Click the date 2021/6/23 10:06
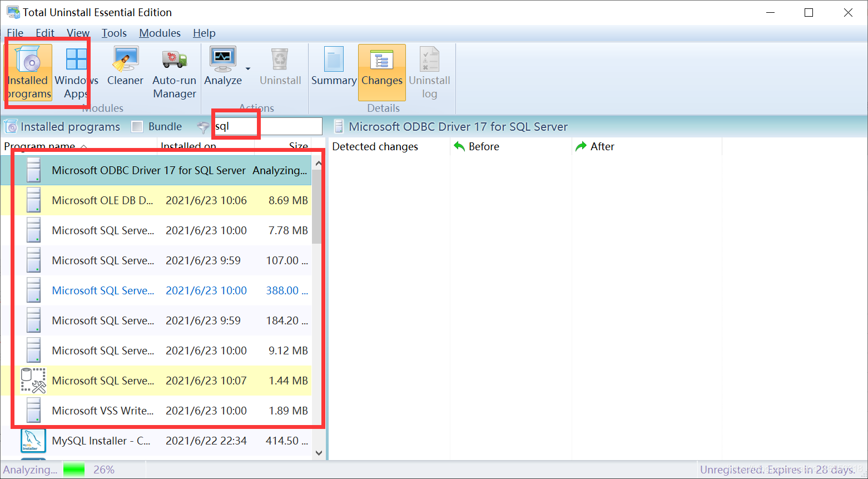This screenshot has width=868, height=479. [206, 200]
